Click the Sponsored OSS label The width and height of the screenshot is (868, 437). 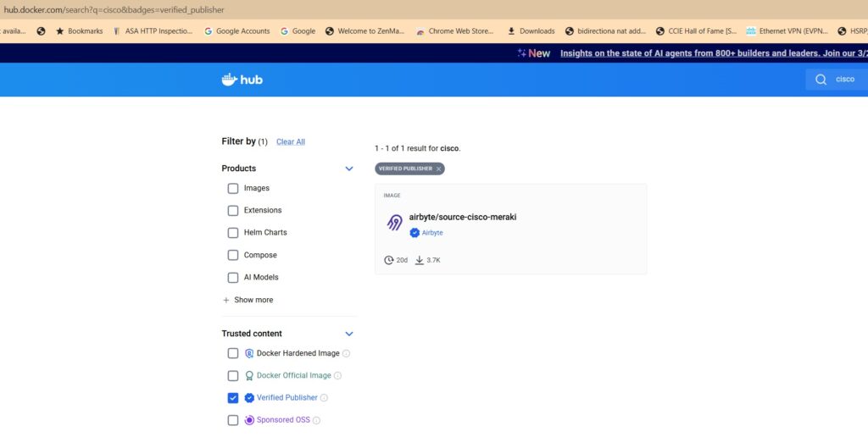tap(283, 420)
